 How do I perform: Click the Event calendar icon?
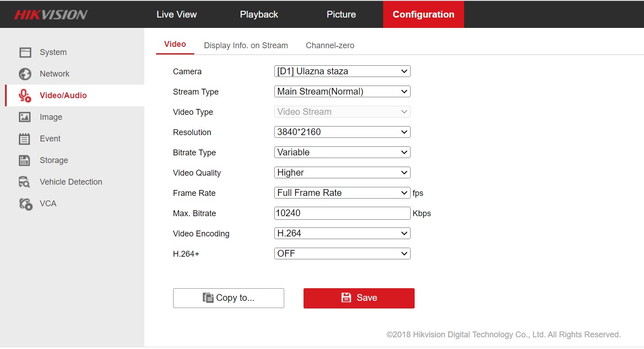(24, 139)
